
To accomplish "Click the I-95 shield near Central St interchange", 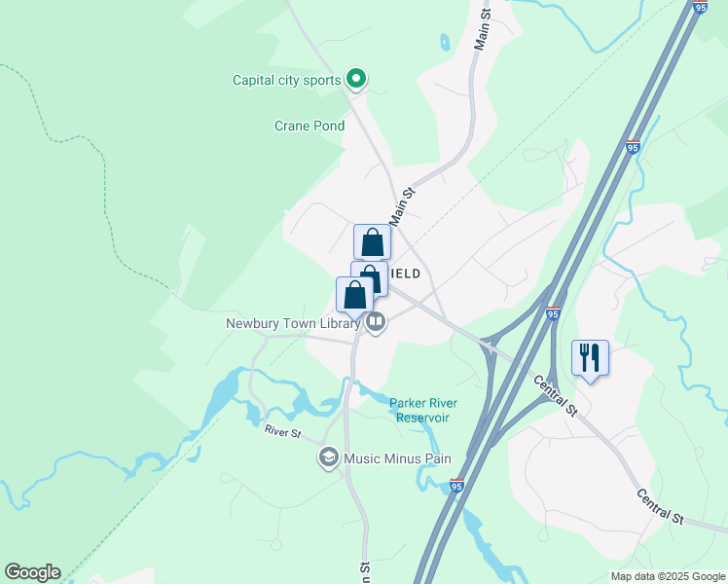I will click(553, 313).
